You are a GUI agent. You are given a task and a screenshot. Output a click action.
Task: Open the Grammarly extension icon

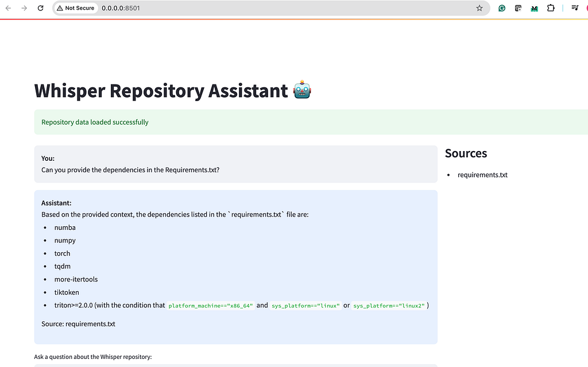[502, 8]
